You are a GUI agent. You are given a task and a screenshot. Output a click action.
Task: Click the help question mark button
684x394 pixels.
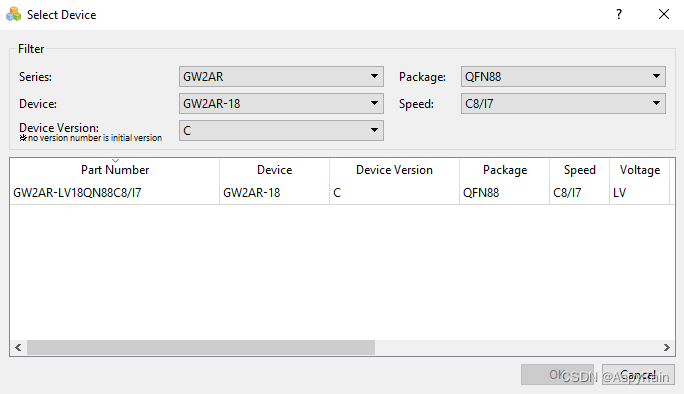pyautogui.click(x=619, y=14)
